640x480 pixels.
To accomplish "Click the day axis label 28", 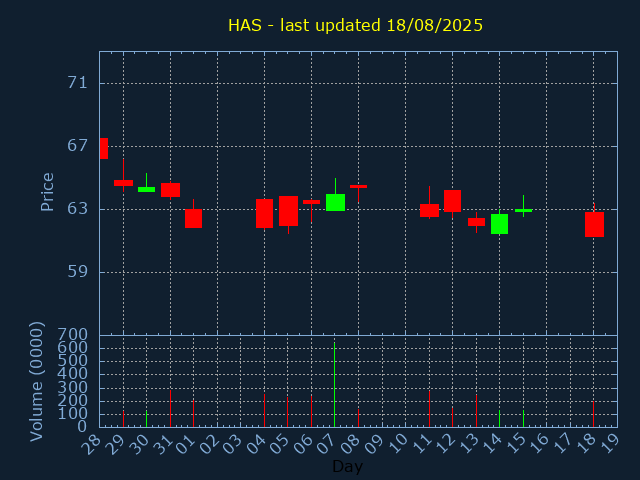I will pyautogui.click(x=90, y=444).
